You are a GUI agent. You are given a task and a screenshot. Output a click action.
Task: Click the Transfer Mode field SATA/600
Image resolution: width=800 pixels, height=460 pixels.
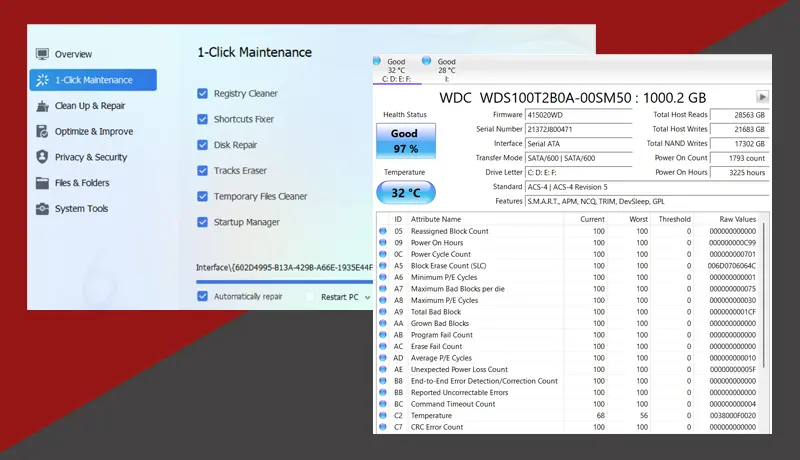point(579,158)
